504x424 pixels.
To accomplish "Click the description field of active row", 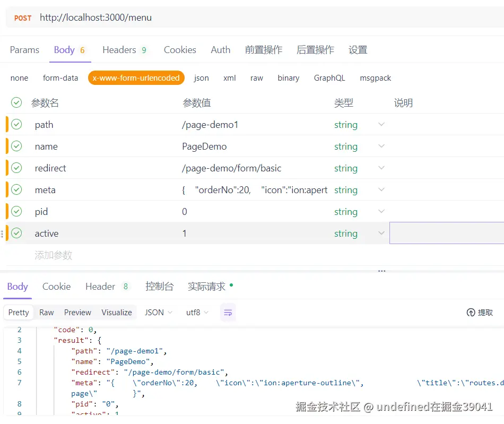I will [x=447, y=233].
